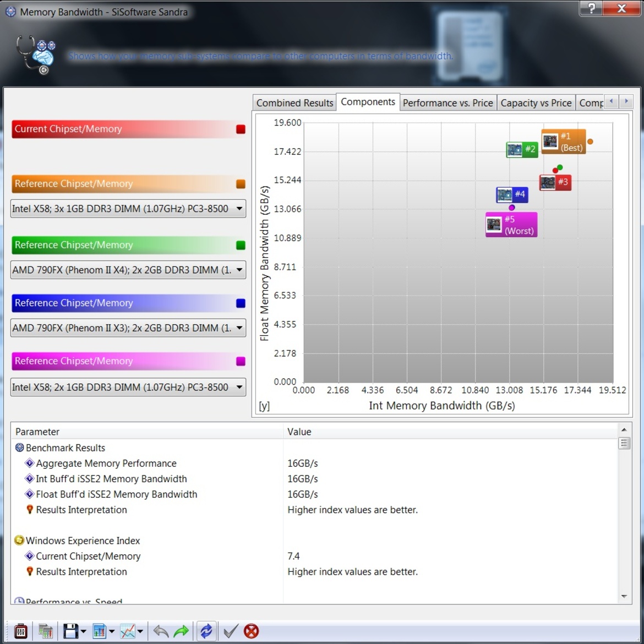The image size is (644, 644).
Task: Click the [y] axis toggle label
Action: 264,406
